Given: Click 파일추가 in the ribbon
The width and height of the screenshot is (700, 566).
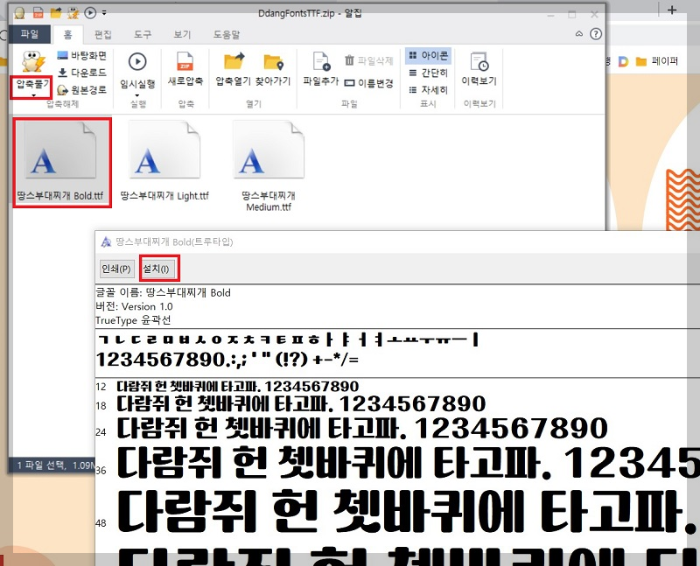Looking at the screenshot, I should coord(321,69).
